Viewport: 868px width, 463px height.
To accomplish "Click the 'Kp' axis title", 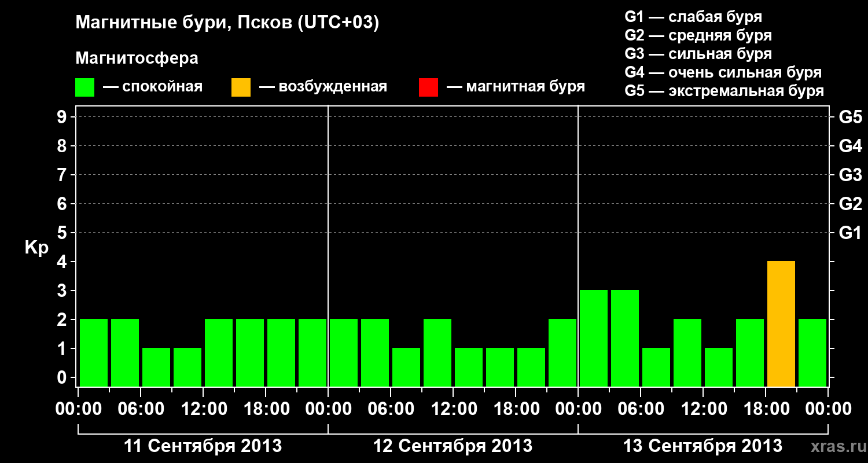I will [x=36, y=248].
